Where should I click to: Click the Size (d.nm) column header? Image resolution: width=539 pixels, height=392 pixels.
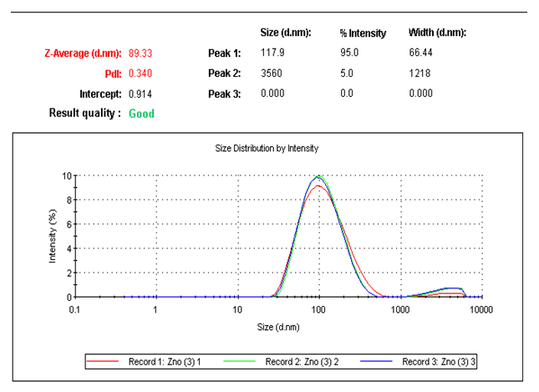pyautogui.click(x=286, y=33)
